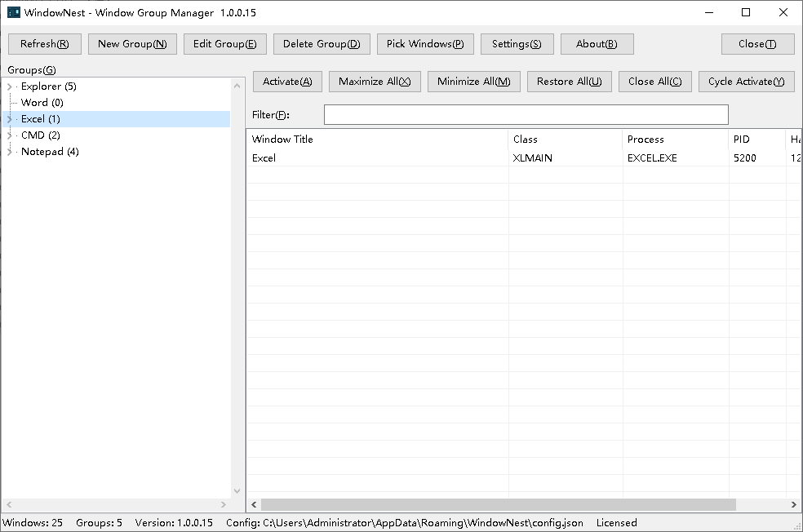Click the WindowNest app icon in title bar
Image resolution: width=803 pixels, height=532 pixels.
tap(14, 12)
